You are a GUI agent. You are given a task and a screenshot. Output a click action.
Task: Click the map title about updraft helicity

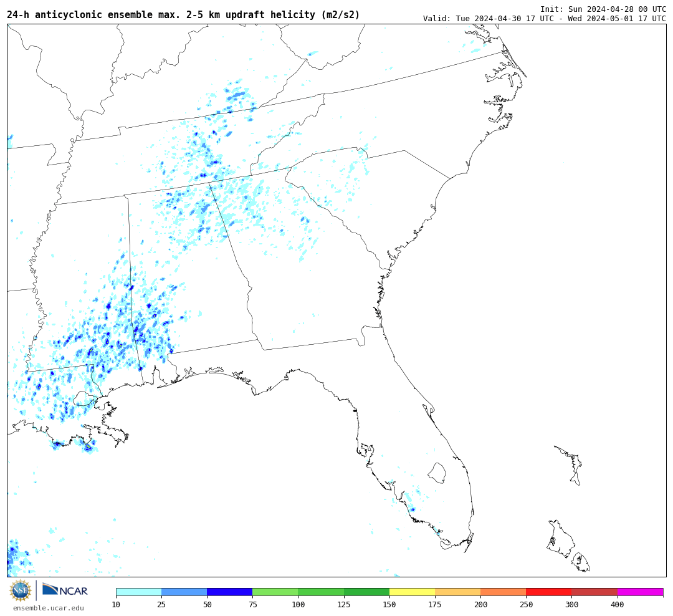(183, 14)
